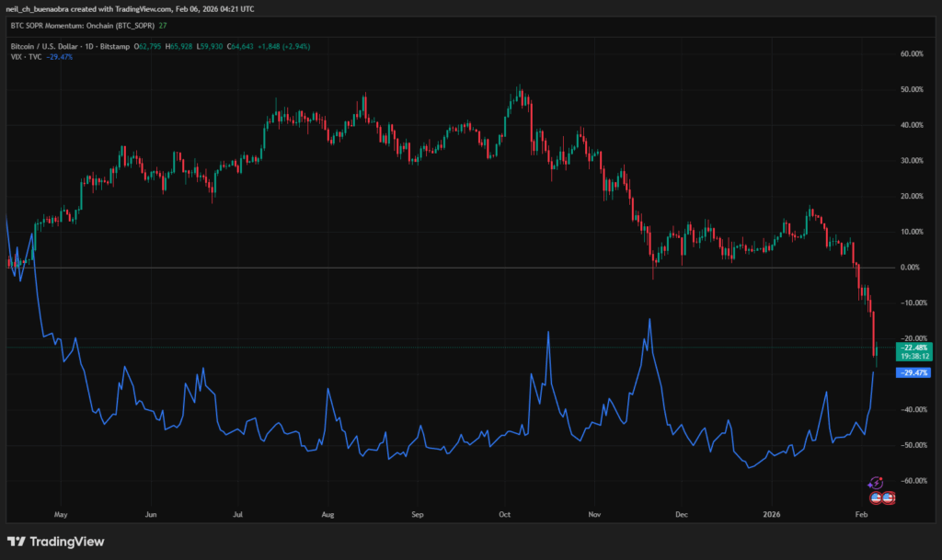Click the BTC closing value C64,643

(x=243, y=45)
